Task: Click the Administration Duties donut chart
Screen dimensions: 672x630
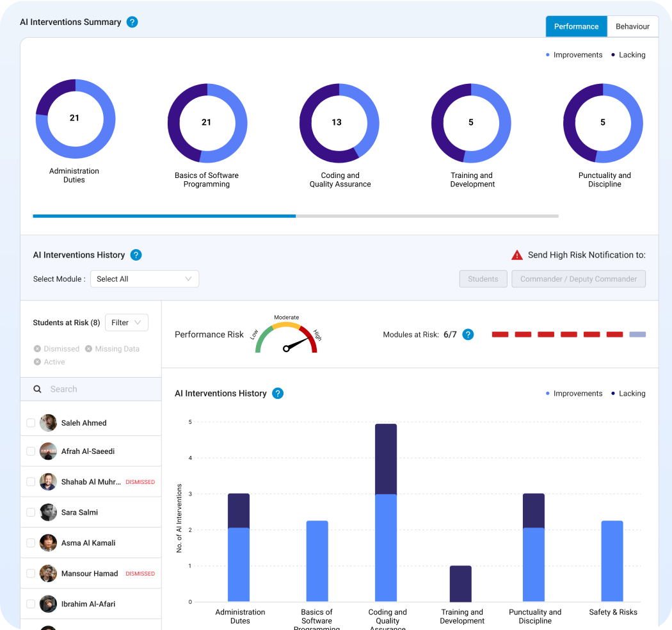Action: (76, 119)
